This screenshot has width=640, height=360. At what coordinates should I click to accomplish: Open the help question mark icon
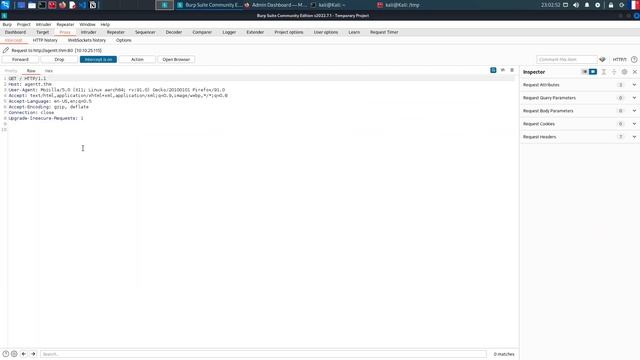click(634, 60)
